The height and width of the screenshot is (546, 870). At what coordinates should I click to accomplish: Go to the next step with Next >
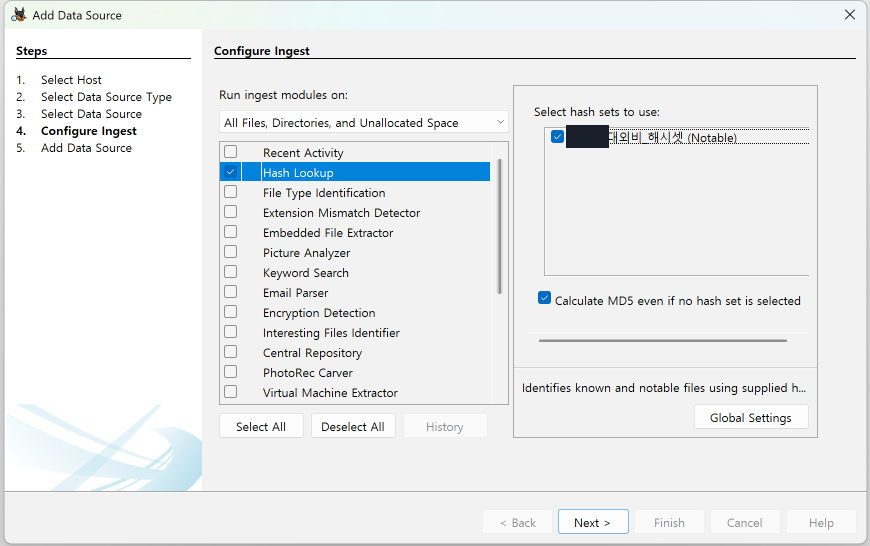point(593,522)
